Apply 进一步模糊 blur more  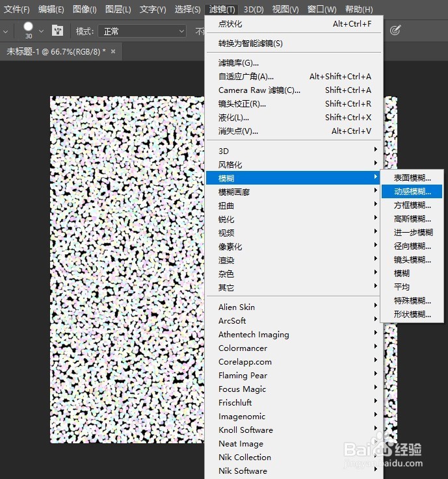(x=412, y=233)
